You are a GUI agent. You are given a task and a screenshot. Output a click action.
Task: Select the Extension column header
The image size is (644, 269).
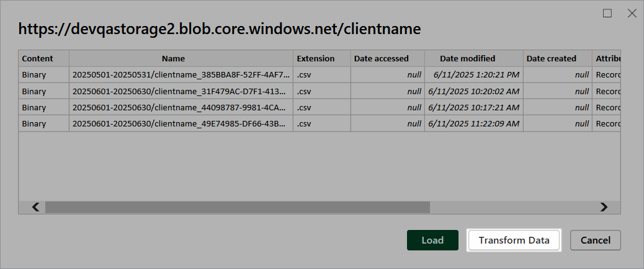[x=322, y=59]
